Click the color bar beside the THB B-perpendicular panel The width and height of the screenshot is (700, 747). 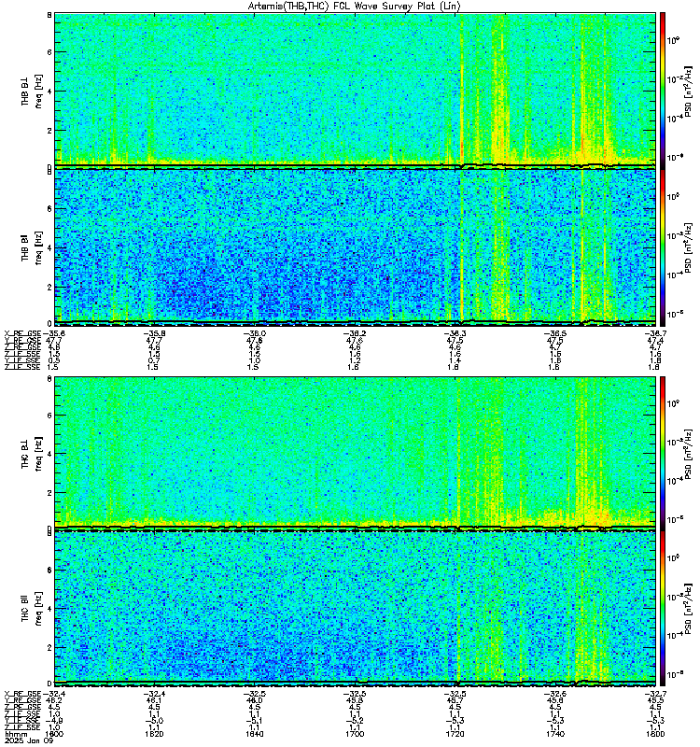click(663, 90)
